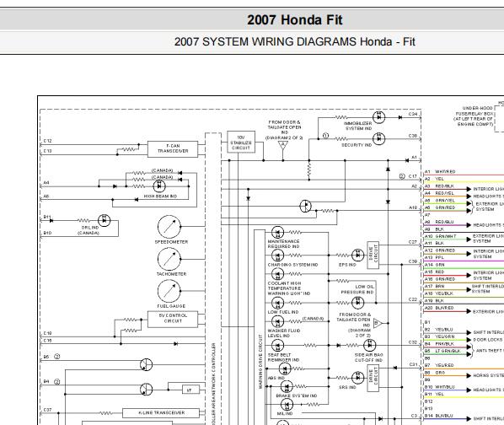
Task: Select the C36 terminal label
Action: (413, 136)
